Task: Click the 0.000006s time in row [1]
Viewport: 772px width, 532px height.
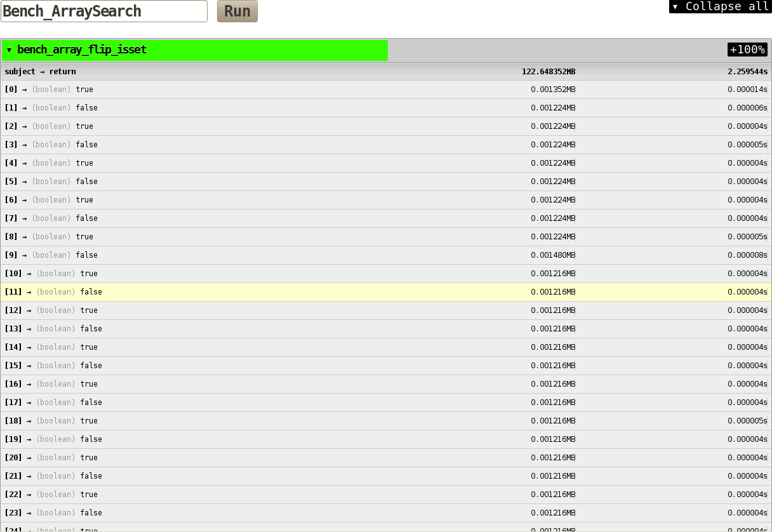Action: pos(747,108)
